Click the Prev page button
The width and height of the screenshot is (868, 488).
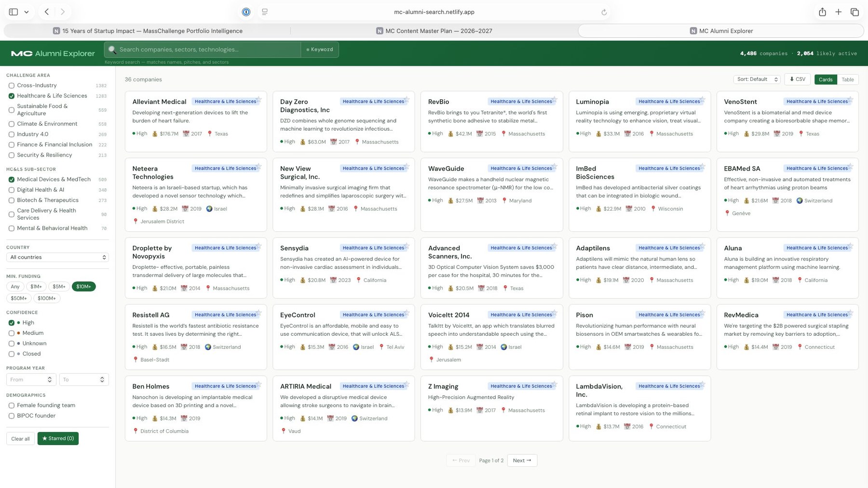(x=461, y=461)
